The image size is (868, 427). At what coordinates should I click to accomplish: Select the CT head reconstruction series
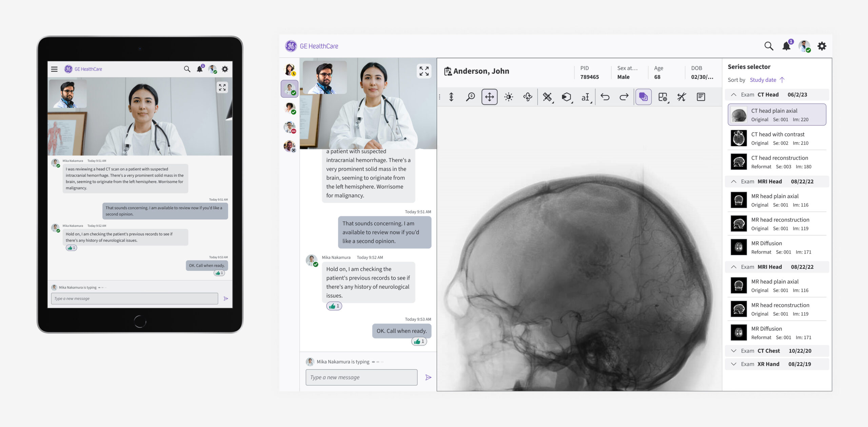pyautogui.click(x=777, y=162)
